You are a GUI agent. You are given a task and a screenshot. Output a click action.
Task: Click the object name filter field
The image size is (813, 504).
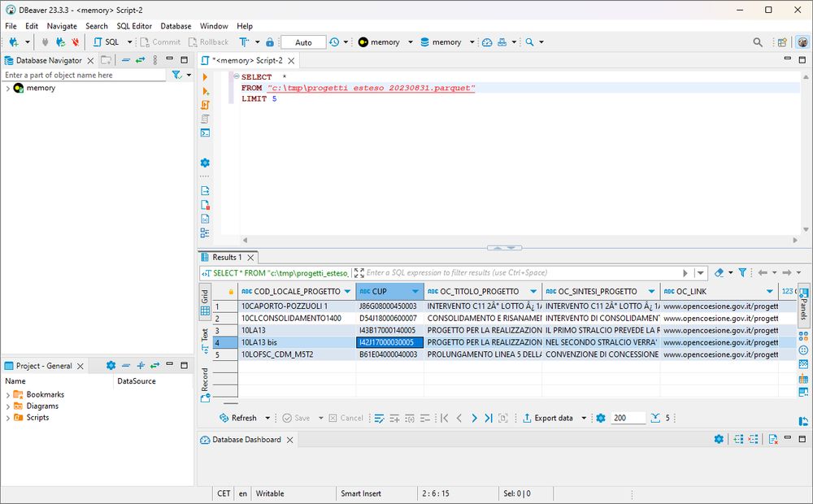[84, 75]
